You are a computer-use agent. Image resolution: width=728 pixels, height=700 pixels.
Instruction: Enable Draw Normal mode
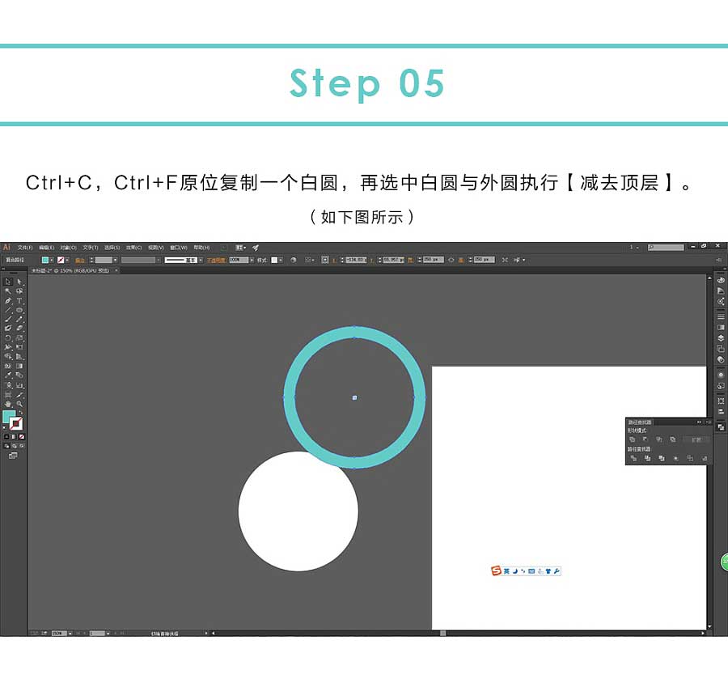[x=6, y=446]
